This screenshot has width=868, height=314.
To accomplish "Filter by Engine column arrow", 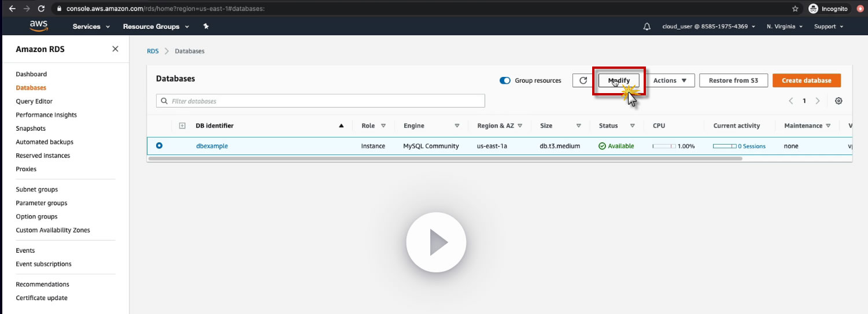I will tap(457, 125).
